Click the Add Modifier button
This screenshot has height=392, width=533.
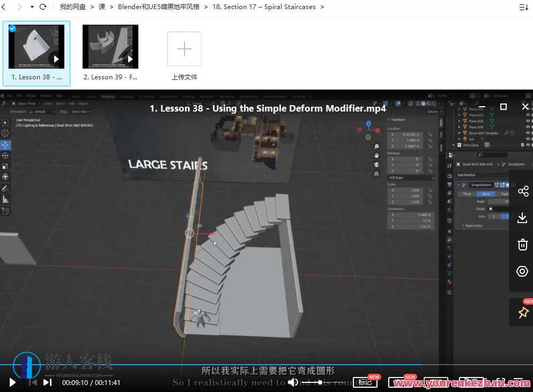pos(468,175)
